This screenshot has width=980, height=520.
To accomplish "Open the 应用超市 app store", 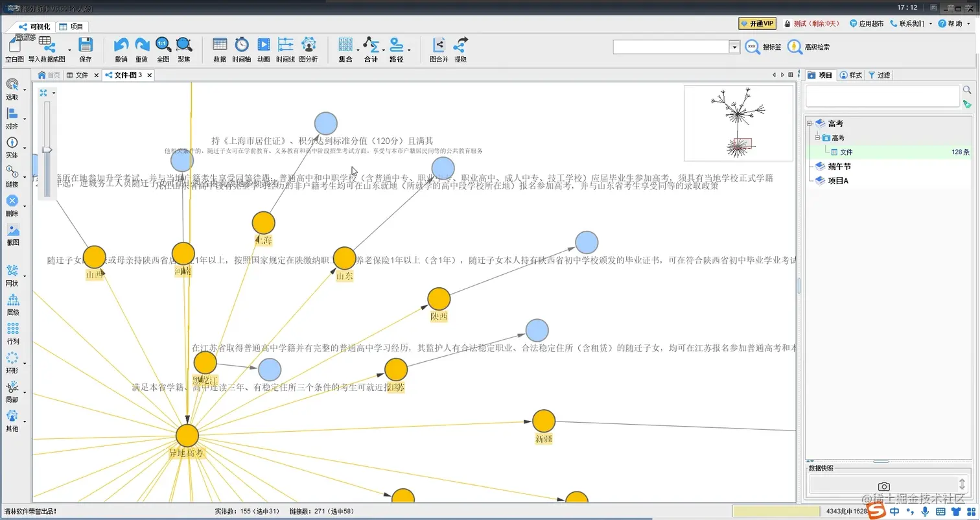I will [867, 23].
